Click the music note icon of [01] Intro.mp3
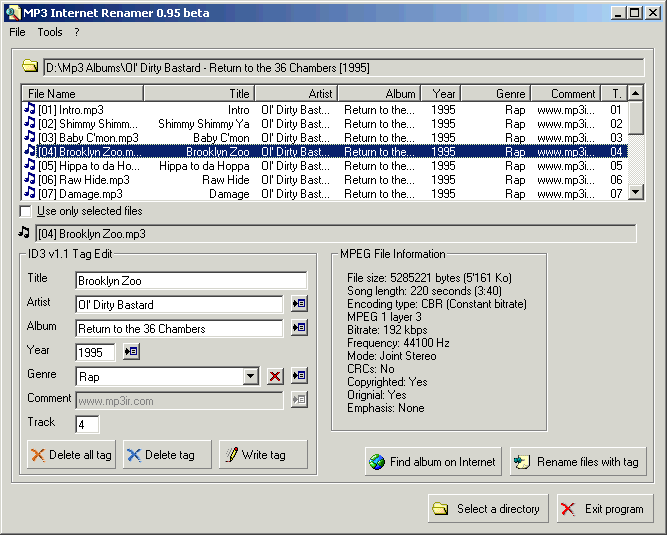Screen dimensions: 667x535 click(29, 109)
